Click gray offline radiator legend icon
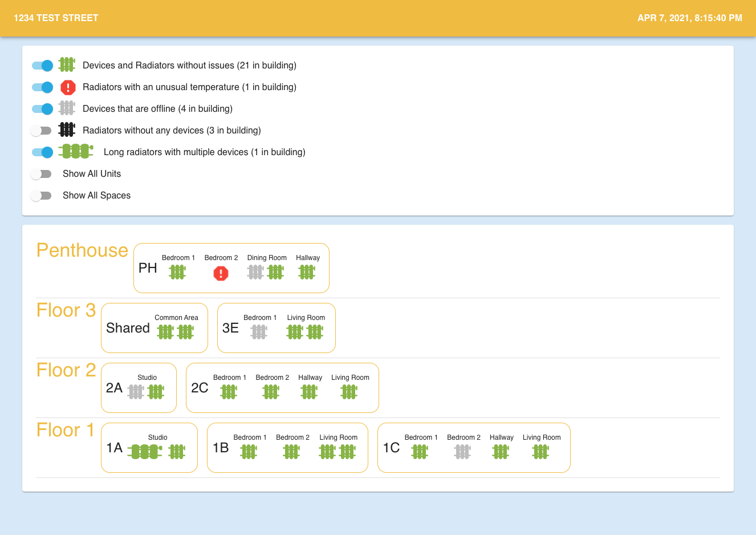 [x=67, y=108]
